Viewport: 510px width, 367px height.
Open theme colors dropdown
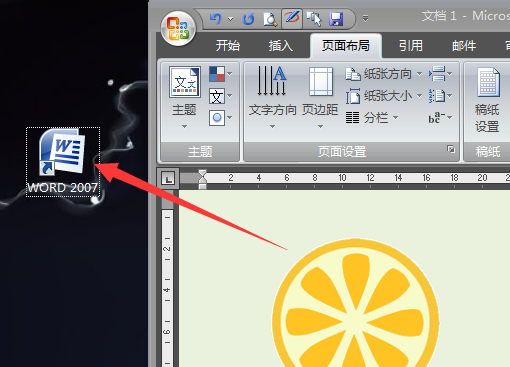click(x=221, y=74)
